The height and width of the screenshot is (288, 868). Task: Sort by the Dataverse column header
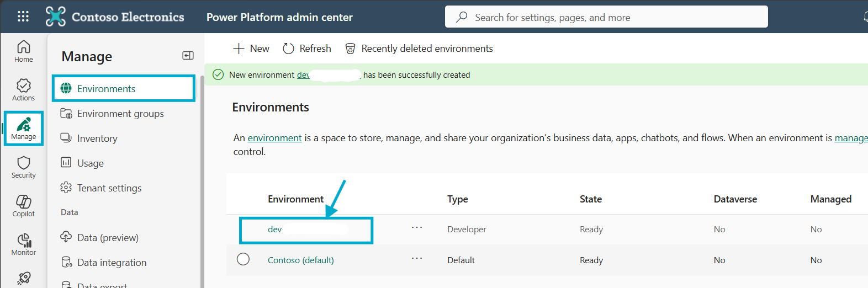click(x=735, y=199)
